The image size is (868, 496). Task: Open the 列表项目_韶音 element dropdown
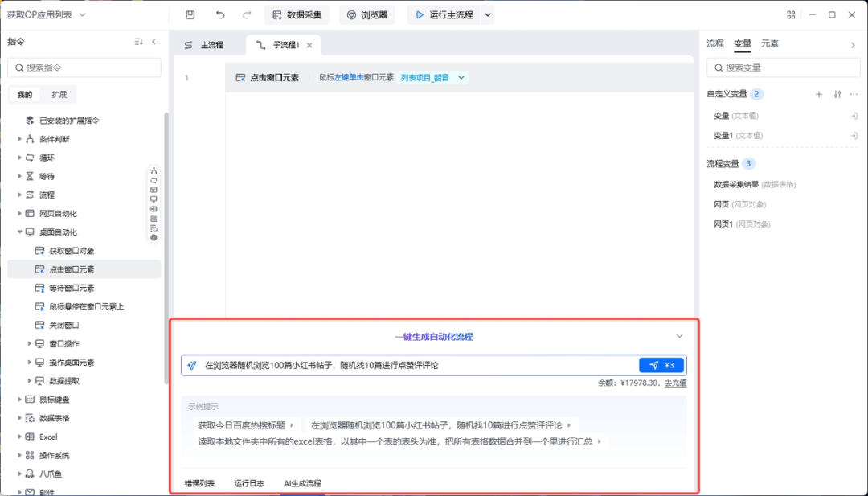coord(461,78)
